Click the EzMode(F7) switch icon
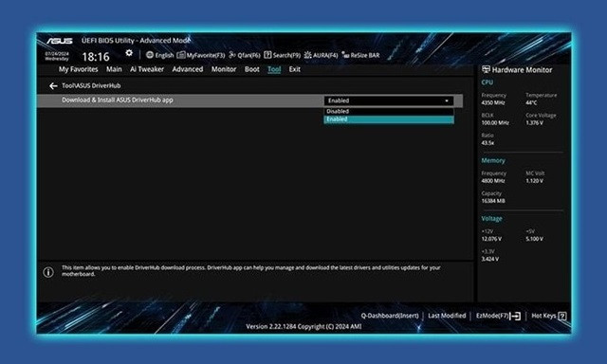This screenshot has width=607, height=364. point(515,316)
